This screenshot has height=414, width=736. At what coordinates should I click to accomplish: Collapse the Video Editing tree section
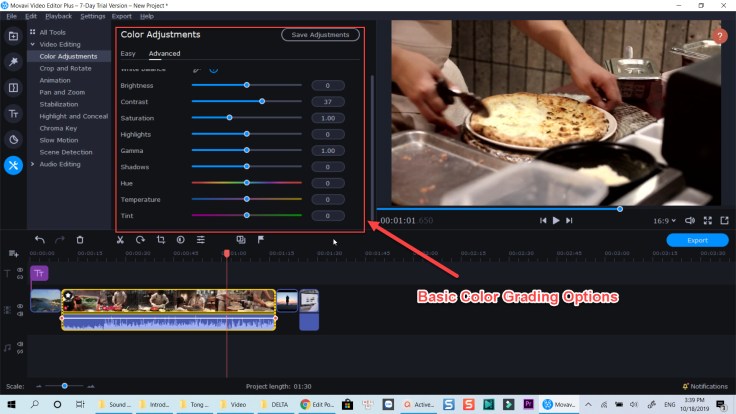[x=32, y=44]
